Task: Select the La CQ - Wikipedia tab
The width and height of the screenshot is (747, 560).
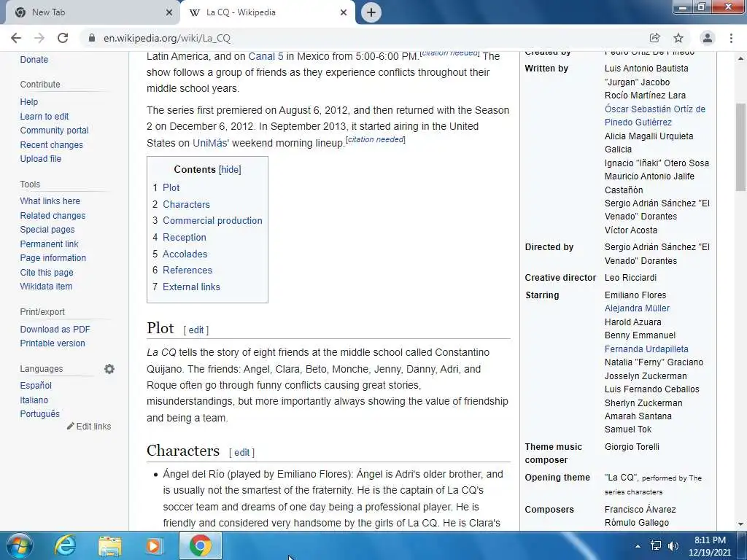Action: [267, 12]
